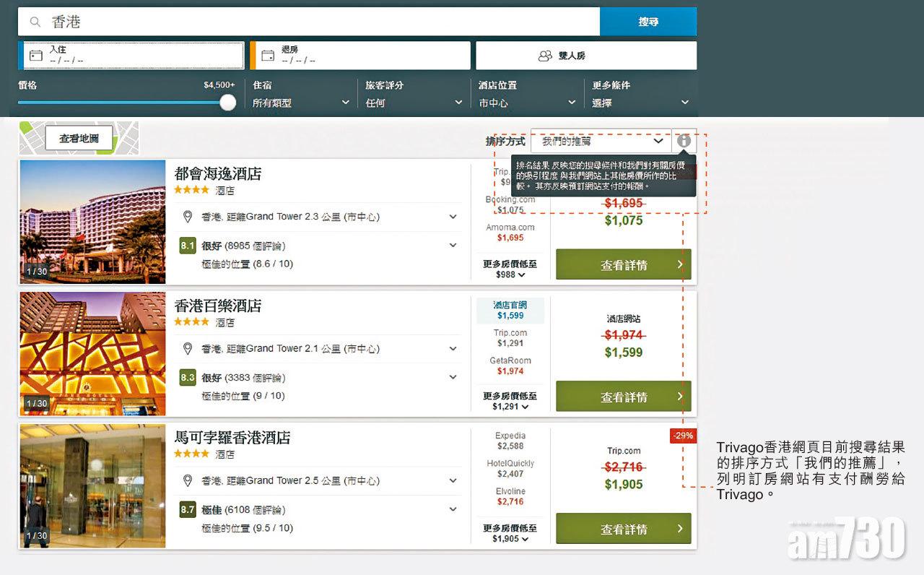The width and height of the screenshot is (924, 575).
Task: Click the magnifier icon in search box
Action: (35, 22)
